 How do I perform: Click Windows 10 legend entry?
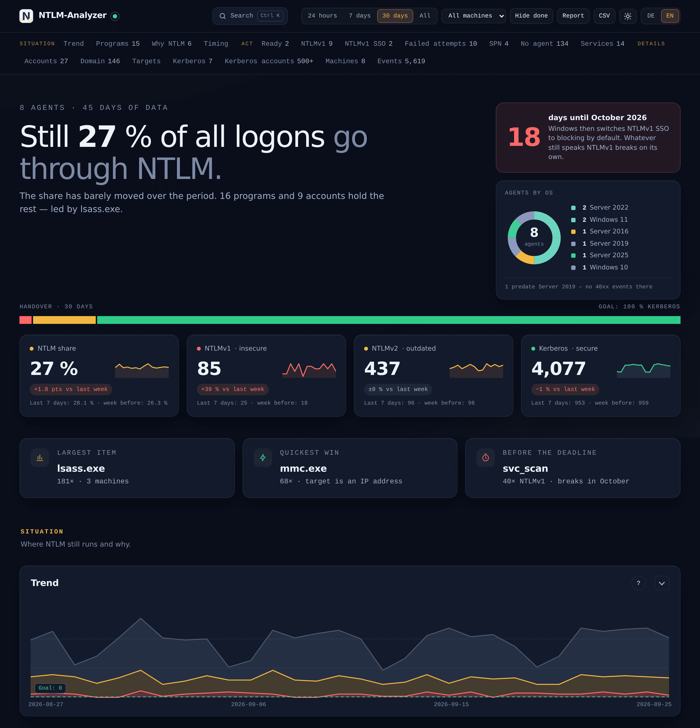pos(599,267)
